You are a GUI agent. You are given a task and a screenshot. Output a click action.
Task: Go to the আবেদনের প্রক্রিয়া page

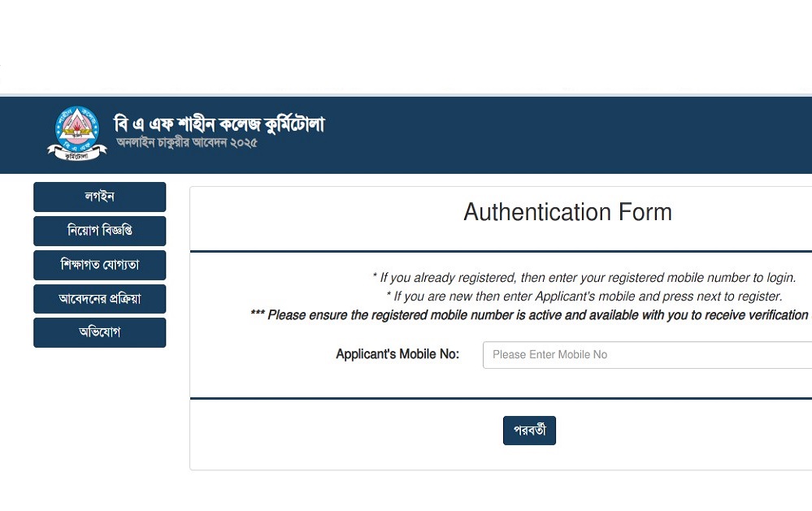[99, 299]
